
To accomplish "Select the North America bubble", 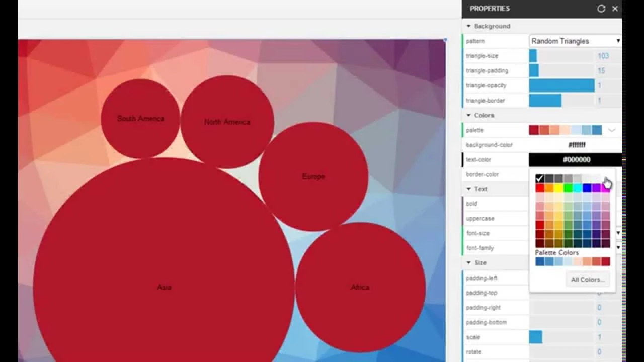I will [227, 122].
